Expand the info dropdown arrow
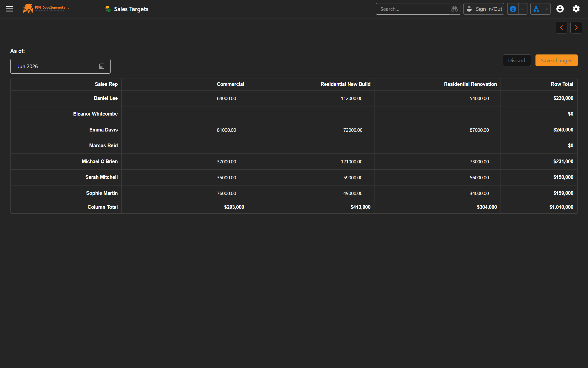This screenshot has height=368, width=588. [x=523, y=9]
